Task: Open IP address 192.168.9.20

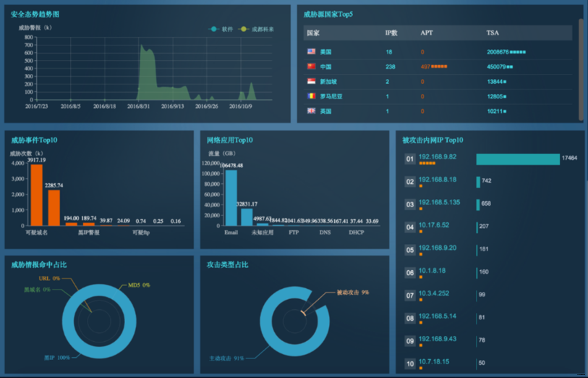Action: [438, 248]
